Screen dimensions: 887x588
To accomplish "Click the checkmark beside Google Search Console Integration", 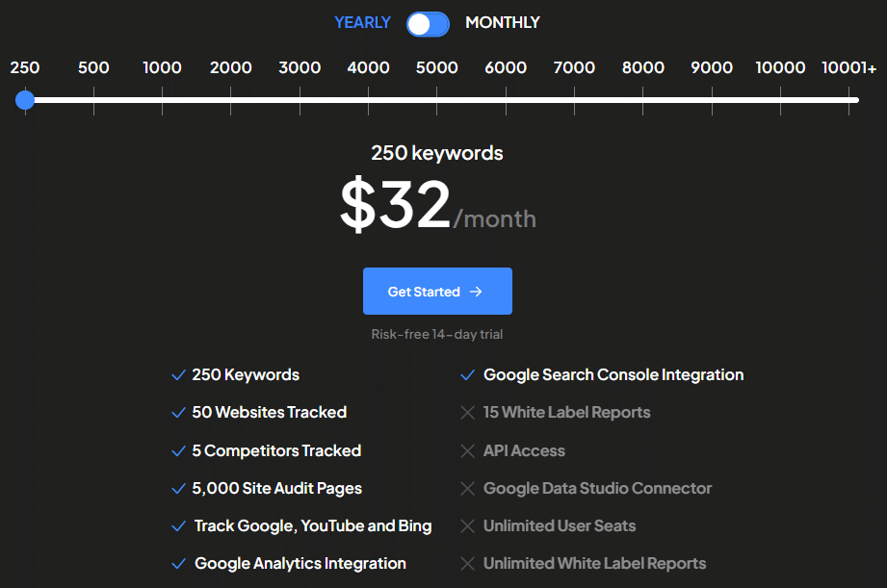I will [468, 374].
